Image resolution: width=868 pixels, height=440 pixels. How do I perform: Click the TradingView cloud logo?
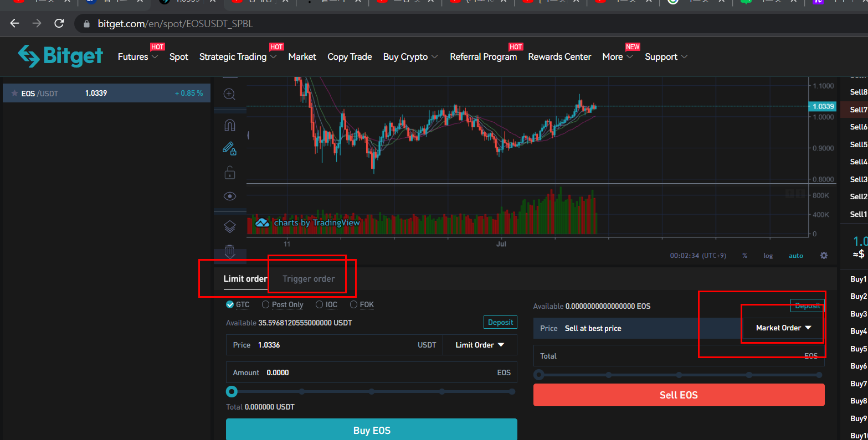pyautogui.click(x=263, y=222)
